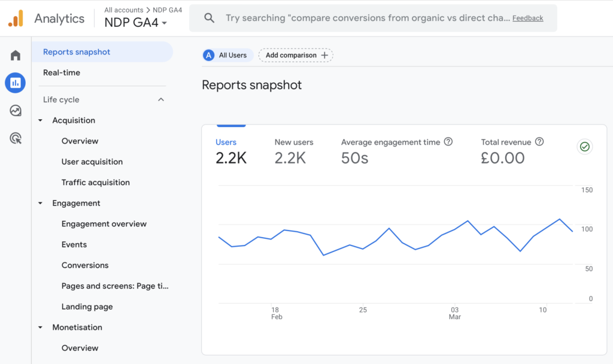Click the Engagement section label

pos(76,204)
